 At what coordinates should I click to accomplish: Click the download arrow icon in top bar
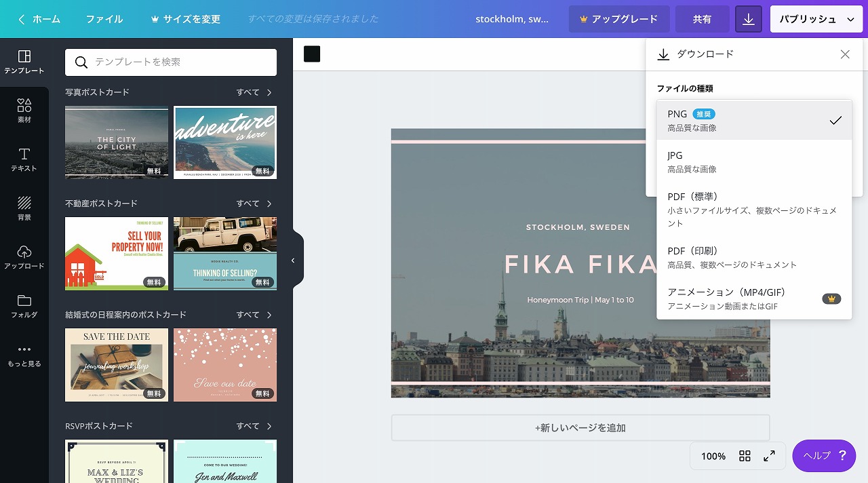[x=749, y=19]
